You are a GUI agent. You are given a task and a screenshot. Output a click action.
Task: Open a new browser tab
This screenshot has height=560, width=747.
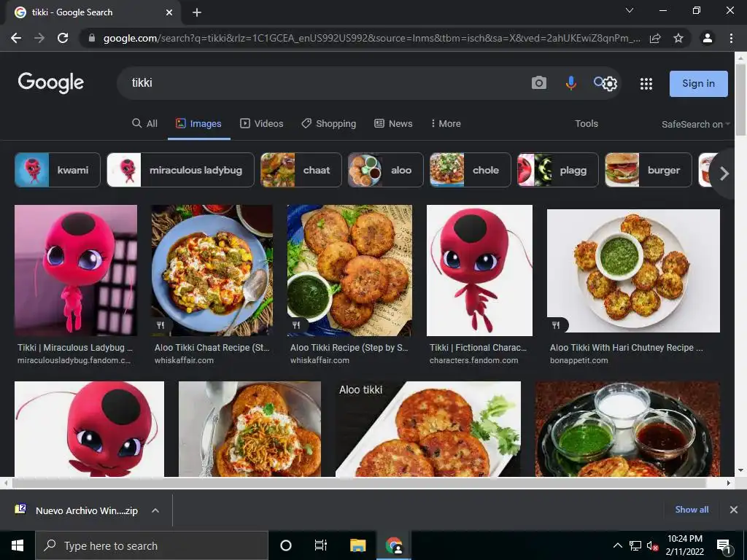(x=197, y=12)
